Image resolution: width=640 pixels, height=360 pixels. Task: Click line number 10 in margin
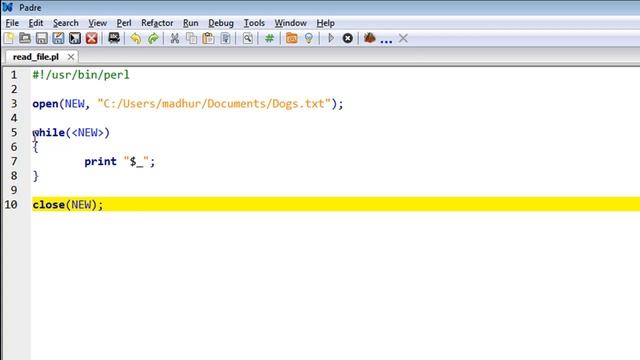tap(11, 204)
